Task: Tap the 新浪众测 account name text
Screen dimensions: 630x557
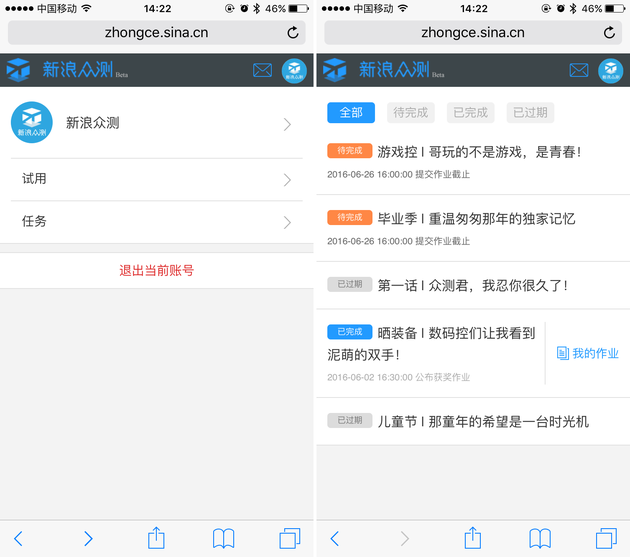Action: pyautogui.click(x=92, y=123)
